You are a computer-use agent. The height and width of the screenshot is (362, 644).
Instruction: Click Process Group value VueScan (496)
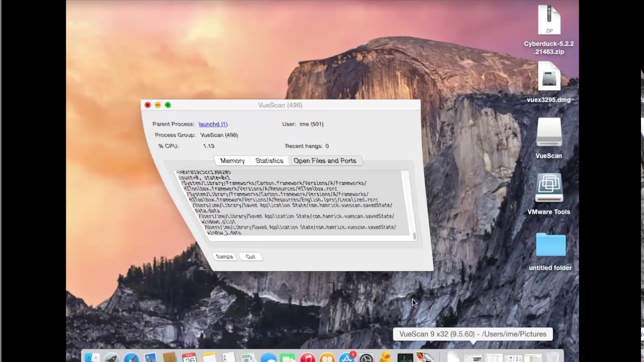coord(219,135)
